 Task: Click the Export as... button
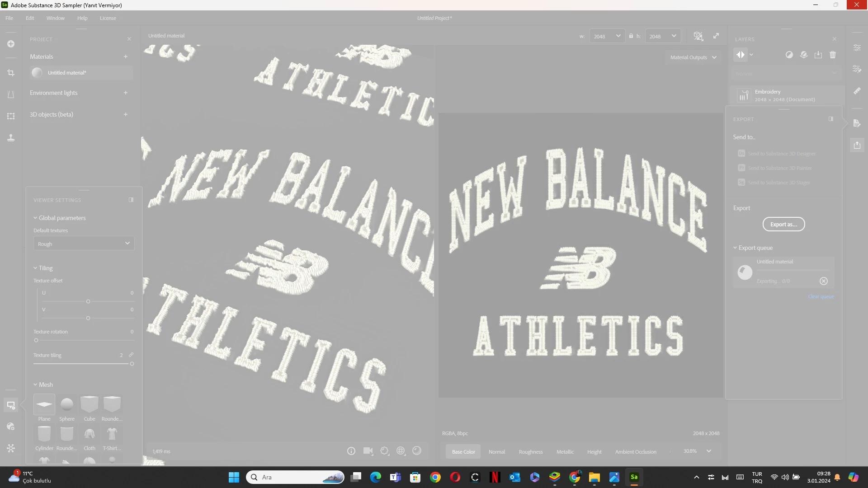tap(783, 224)
